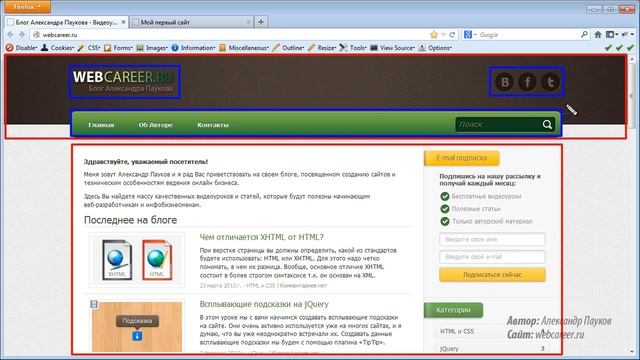
Task: Submit site search with the magnifier icon
Action: pyautogui.click(x=547, y=124)
